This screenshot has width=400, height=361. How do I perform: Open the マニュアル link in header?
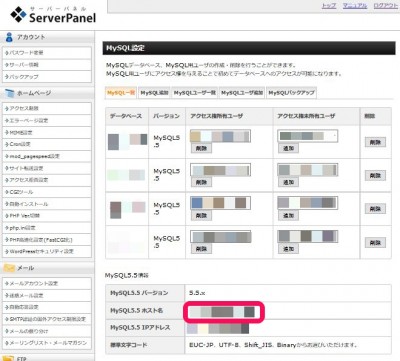355,6
